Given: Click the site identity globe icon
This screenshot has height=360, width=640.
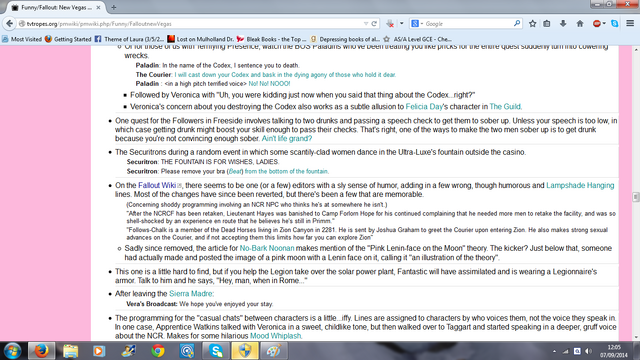Looking at the screenshot, I should click(22, 24).
